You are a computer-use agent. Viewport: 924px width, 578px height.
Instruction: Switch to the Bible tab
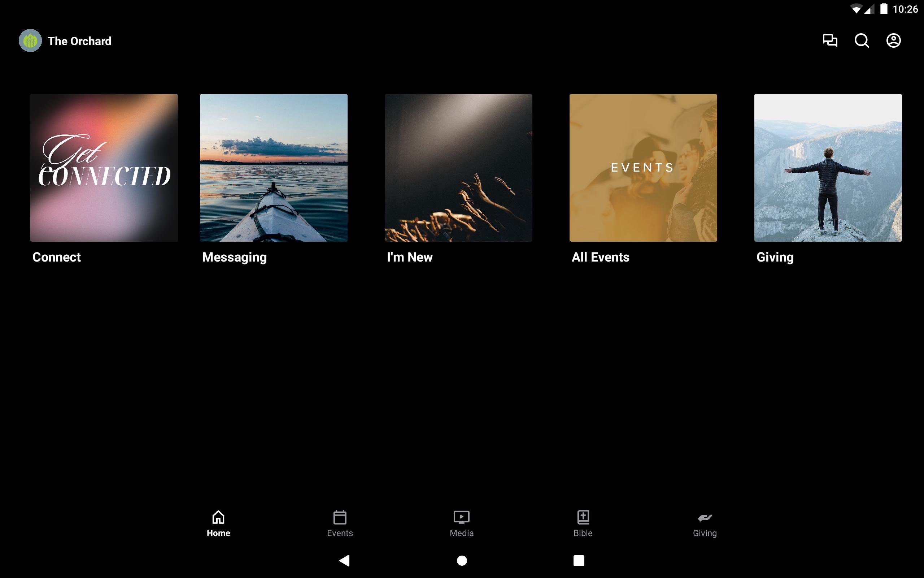pyautogui.click(x=583, y=524)
